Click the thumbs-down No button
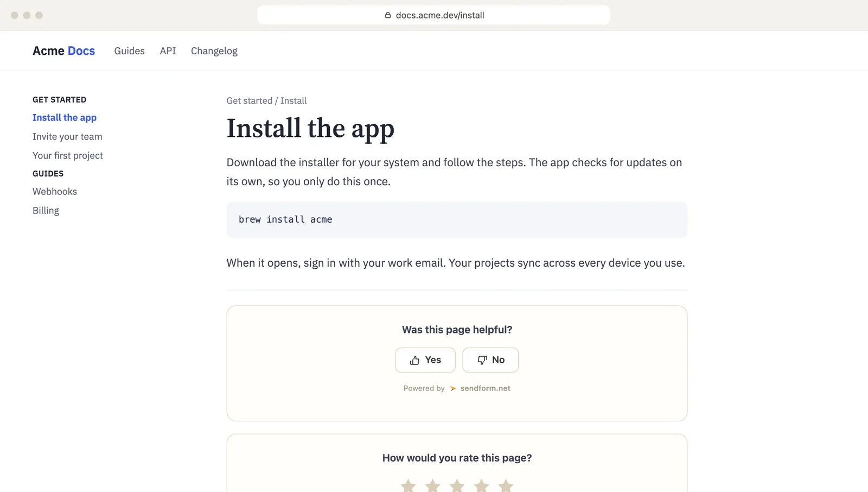Viewport: 868px width, 492px height. pyautogui.click(x=490, y=360)
